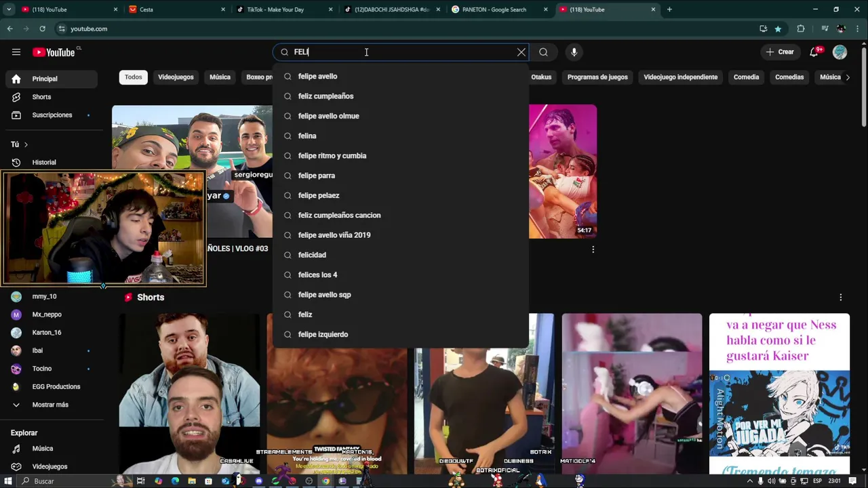
Task: Select the Comedia filter chip
Action: [x=746, y=77]
